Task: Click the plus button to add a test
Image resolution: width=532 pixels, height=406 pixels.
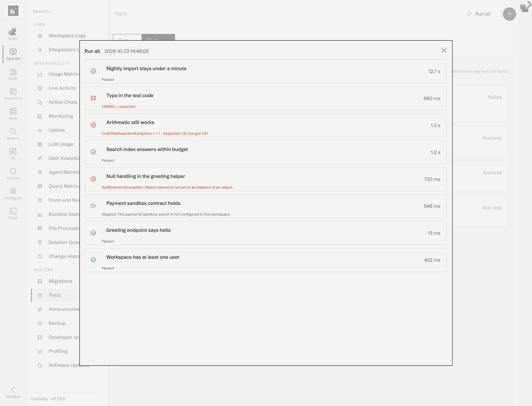Action: tap(509, 14)
